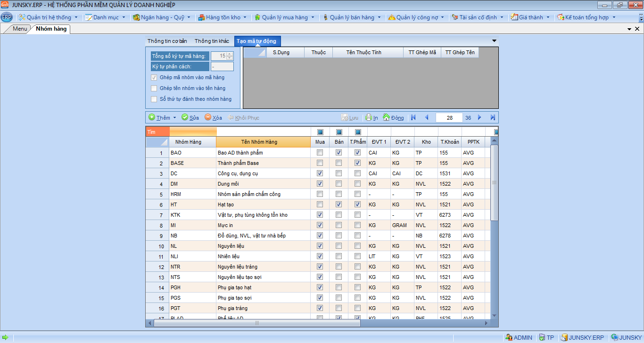Click the green Thêm add icon

[x=152, y=118]
